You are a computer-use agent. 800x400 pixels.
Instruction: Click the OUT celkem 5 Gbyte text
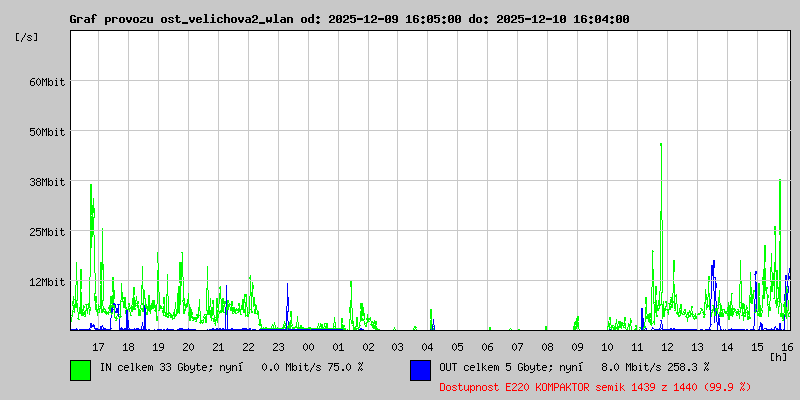click(x=506, y=367)
